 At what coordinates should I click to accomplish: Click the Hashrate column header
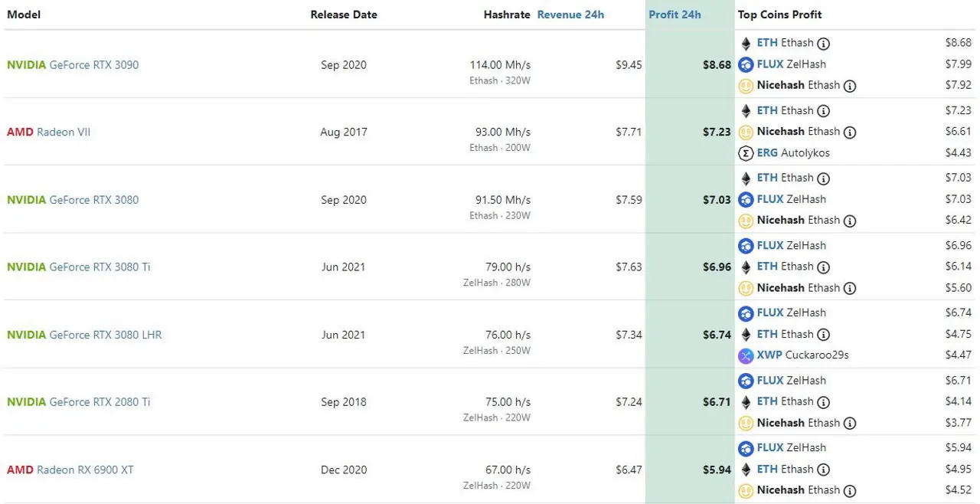click(507, 15)
